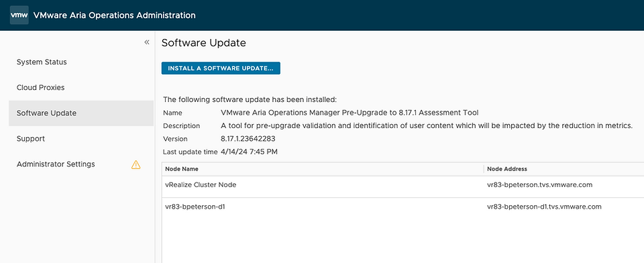Viewport: 644px width, 263px height.
Task: Click the Administrator Settings warning triangle icon
Action: click(136, 165)
